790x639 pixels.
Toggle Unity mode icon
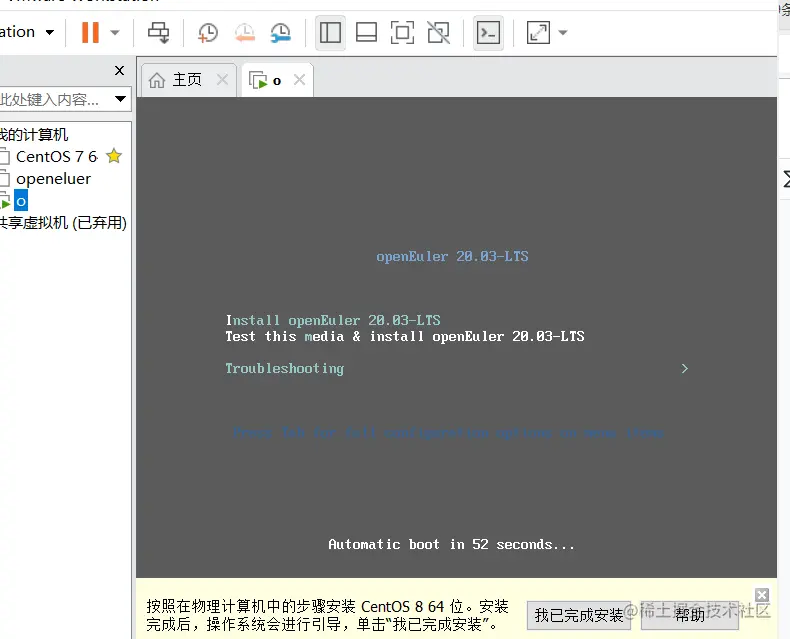(x=438, y=33)
